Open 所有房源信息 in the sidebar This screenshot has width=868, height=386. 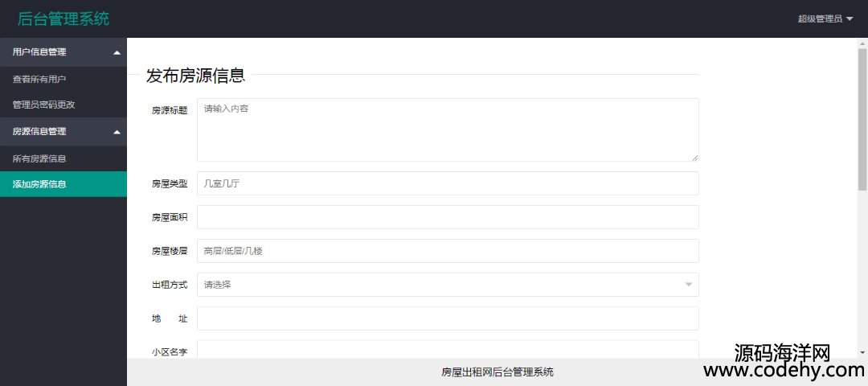pos(39,159)
